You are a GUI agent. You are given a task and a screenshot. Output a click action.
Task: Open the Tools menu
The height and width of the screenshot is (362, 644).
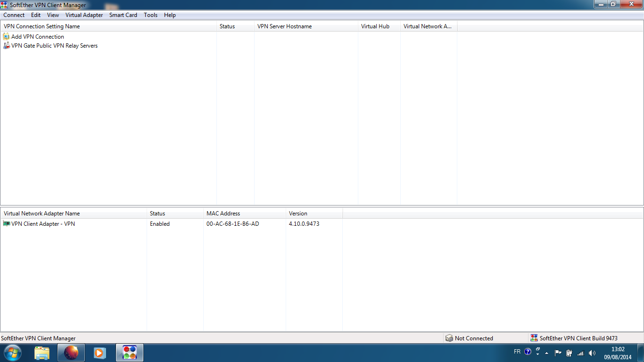[x=151, y=15]
